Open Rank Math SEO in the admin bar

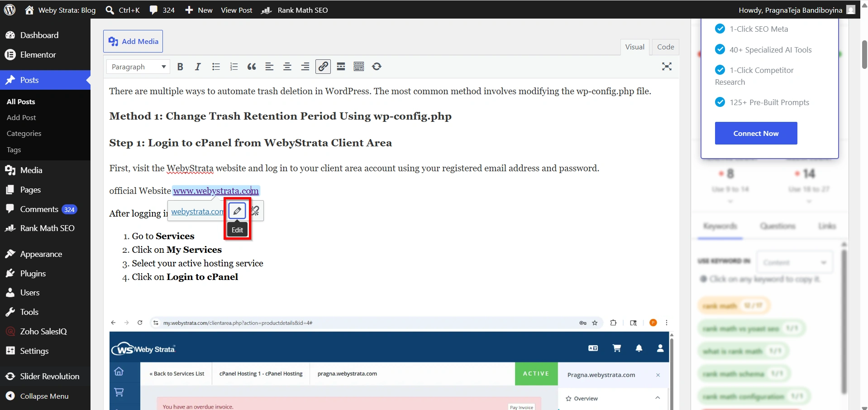(x=295, y=10)
